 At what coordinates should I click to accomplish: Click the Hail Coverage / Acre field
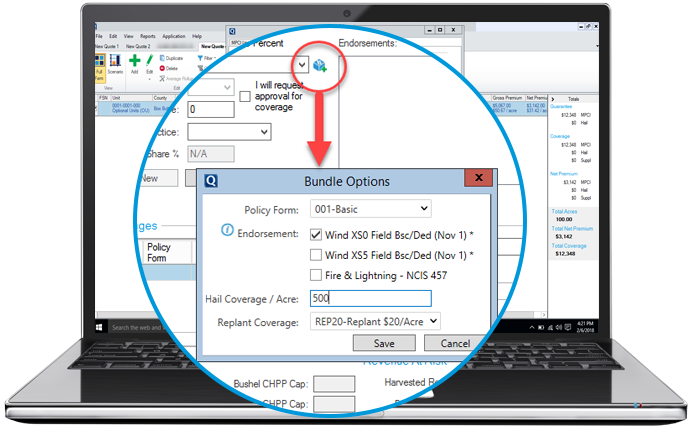(369, 298)
